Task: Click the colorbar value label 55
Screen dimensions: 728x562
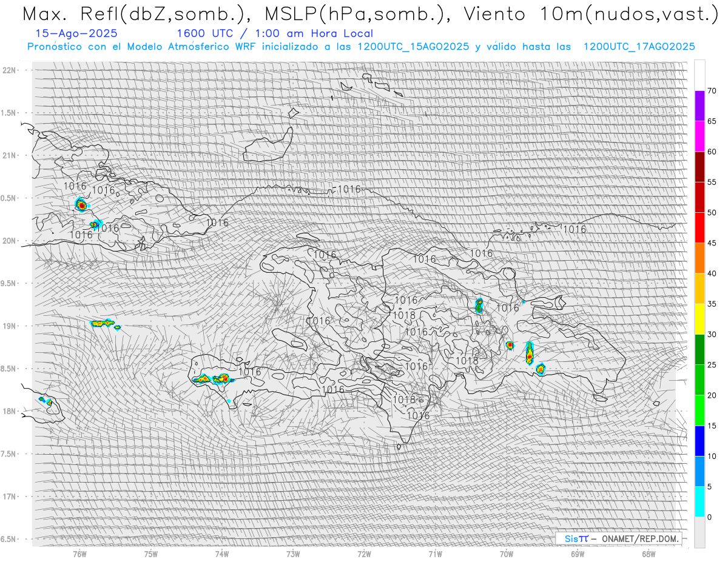Action: click(x=712, y=182)
